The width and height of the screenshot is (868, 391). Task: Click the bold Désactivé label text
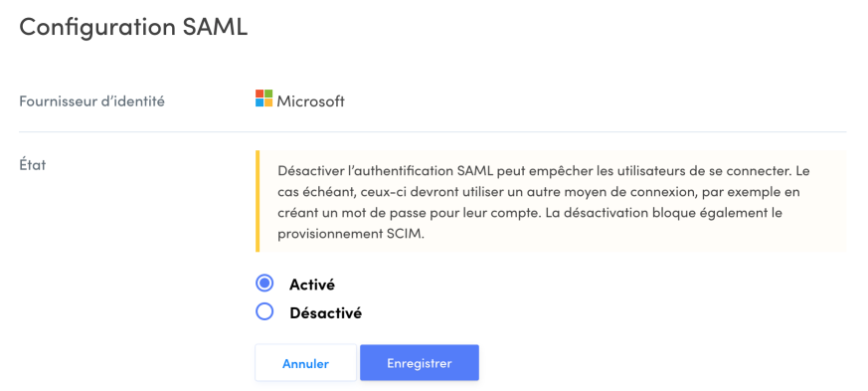pyautogui.click(x=325, y=313)
